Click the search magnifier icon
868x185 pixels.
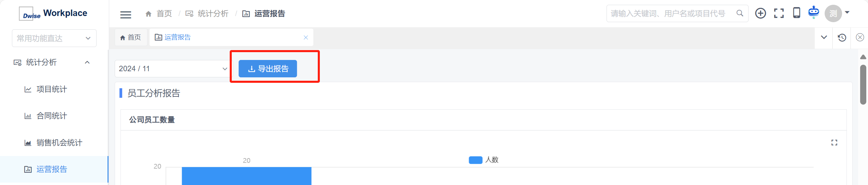pyautogui.click(x=740, y=13)
